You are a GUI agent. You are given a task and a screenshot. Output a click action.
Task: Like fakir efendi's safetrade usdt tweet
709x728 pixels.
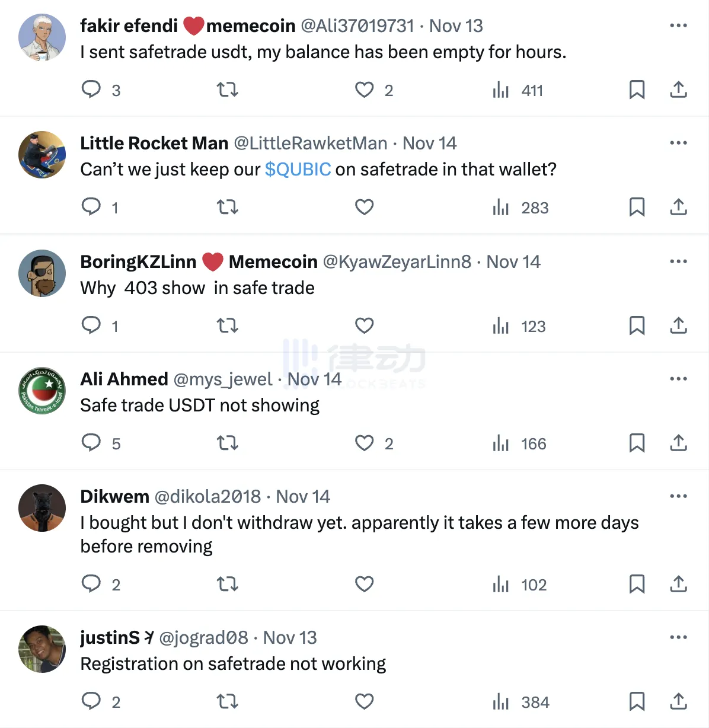[364, 90]
